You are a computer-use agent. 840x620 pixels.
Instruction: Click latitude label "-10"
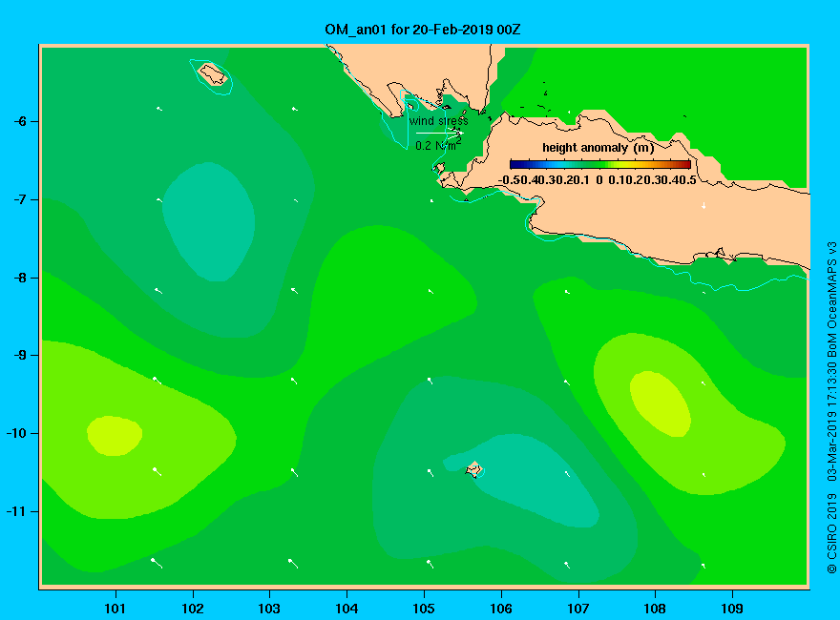[x=16, y=433]
